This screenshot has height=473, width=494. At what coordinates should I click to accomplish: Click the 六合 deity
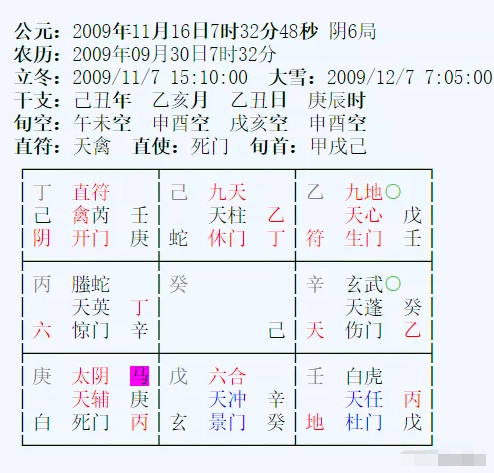(228, 376)
